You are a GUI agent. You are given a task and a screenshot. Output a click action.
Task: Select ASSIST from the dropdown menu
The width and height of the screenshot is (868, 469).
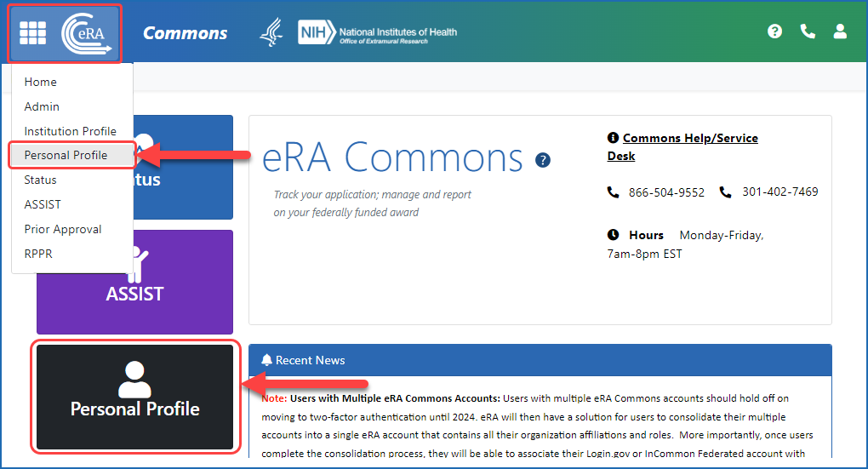click(x=43, y=204)
